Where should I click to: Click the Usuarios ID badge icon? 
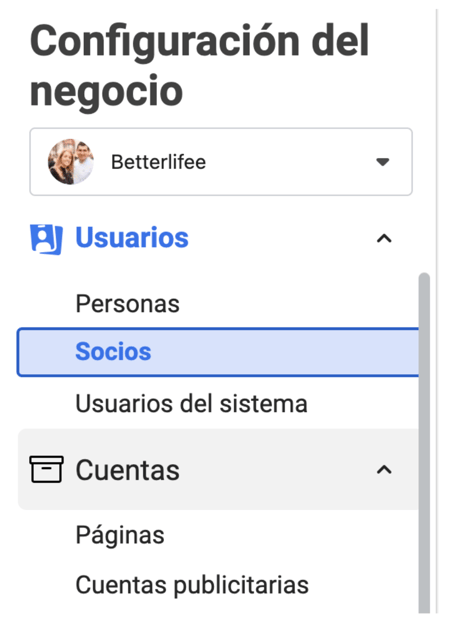point(46,239)
